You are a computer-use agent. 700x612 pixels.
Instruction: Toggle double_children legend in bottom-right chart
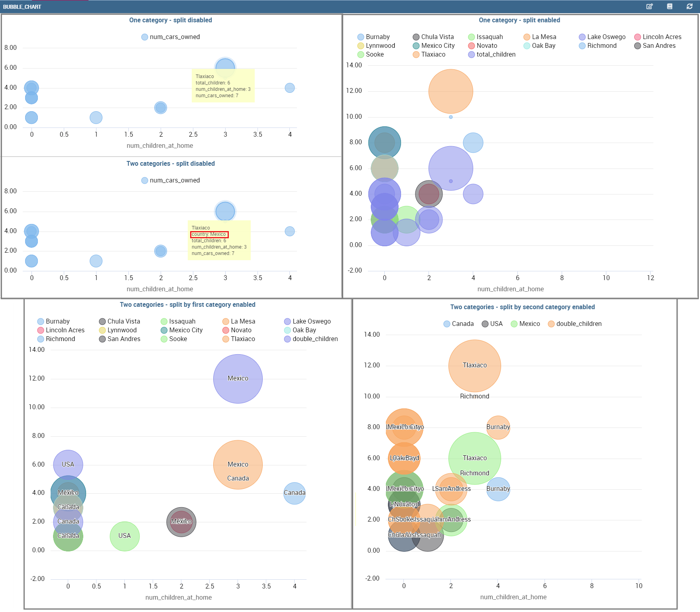click(574, 324)
